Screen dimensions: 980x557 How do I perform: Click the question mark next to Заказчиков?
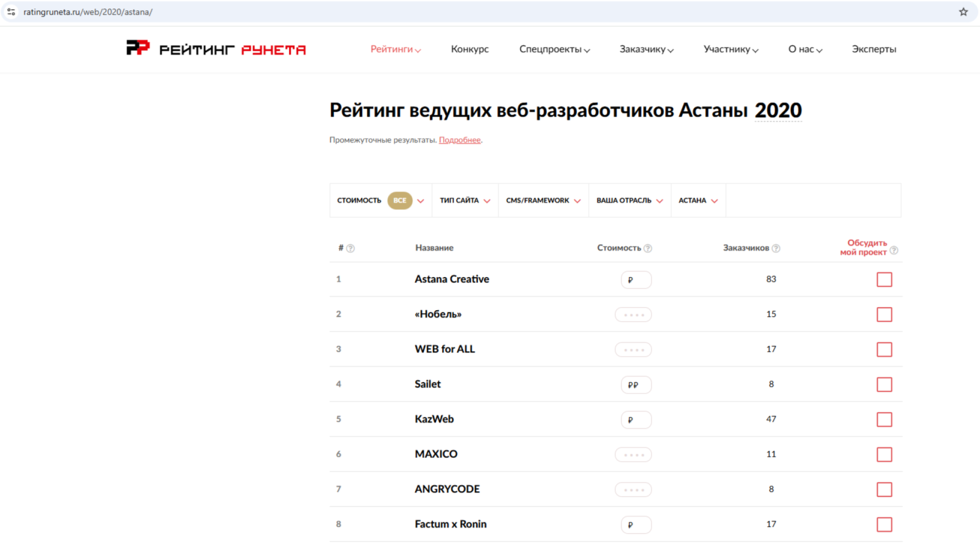pyautogui.click(x=776, y=248)
